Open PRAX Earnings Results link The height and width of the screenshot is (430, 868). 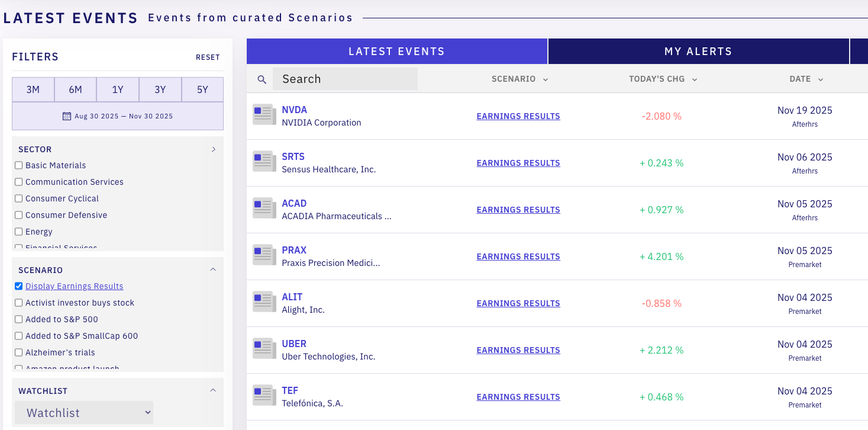pyautogui.click(x=518, y=256)
